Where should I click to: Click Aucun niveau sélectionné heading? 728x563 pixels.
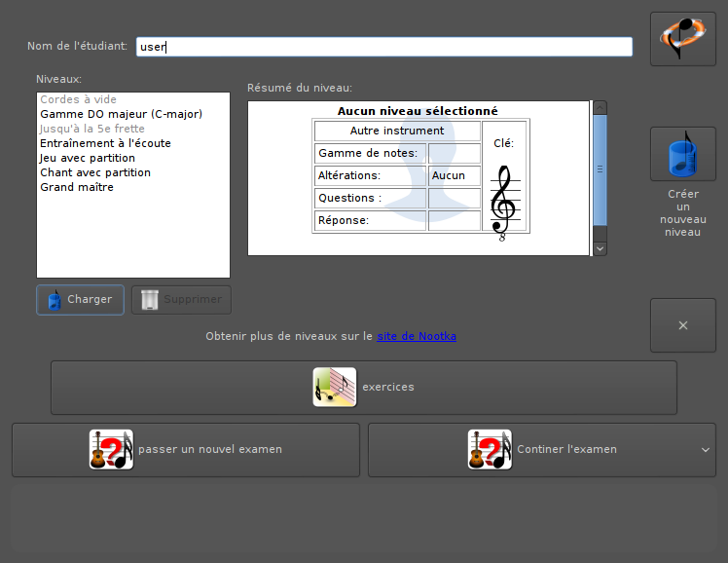coord(418,111)
